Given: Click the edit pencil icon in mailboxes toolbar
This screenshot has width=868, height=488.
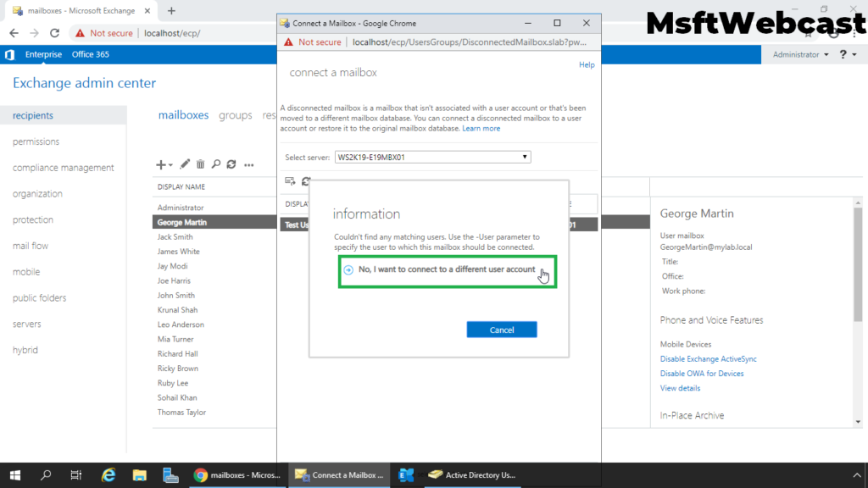Looking at the screenshot, I should point(184,164).
